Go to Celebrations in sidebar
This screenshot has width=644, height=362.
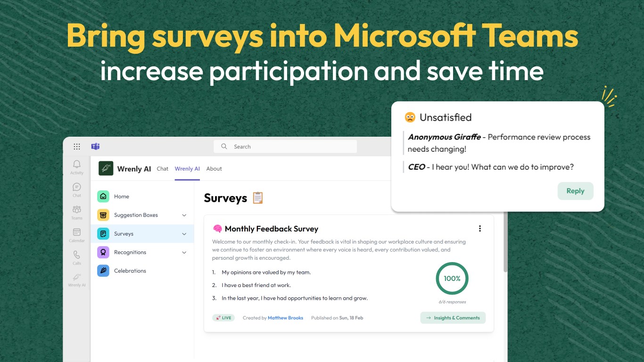[130, 271]
